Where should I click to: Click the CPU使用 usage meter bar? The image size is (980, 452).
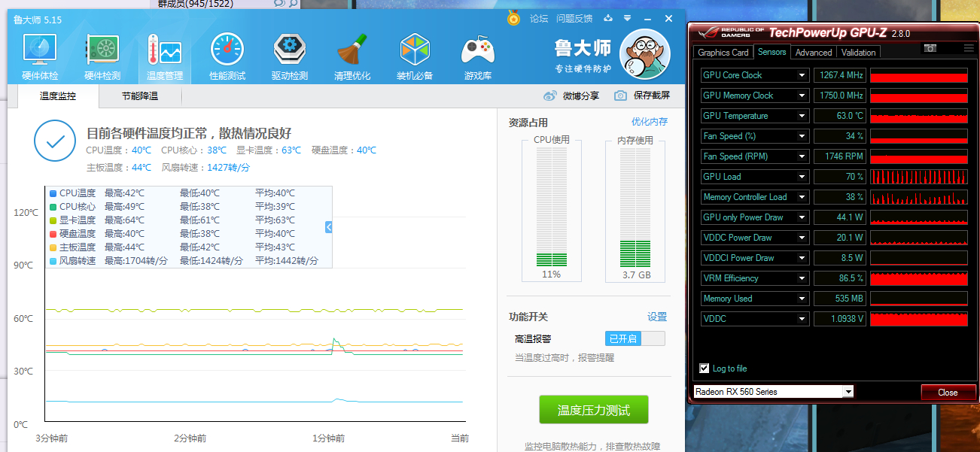point(552,207)
